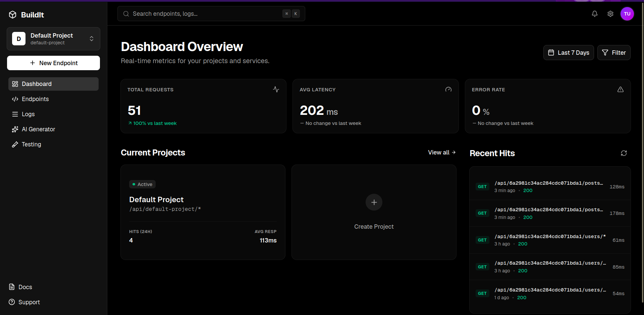Click the Active status badge
Image resolution: width=644 pixels, height=315 pixels.
[x=142, y=184]
